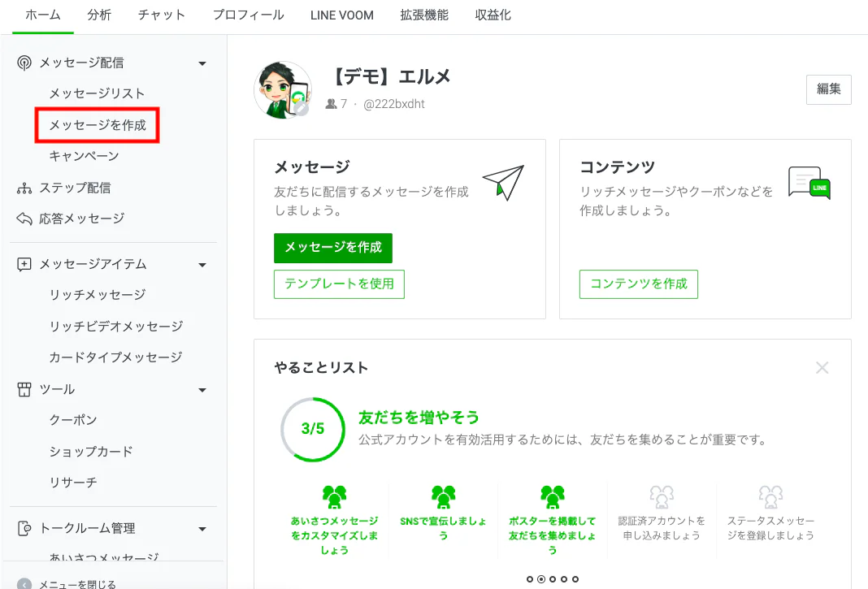Select the fifth carousel page dot
868x589 pixels.
click(575, 579)
